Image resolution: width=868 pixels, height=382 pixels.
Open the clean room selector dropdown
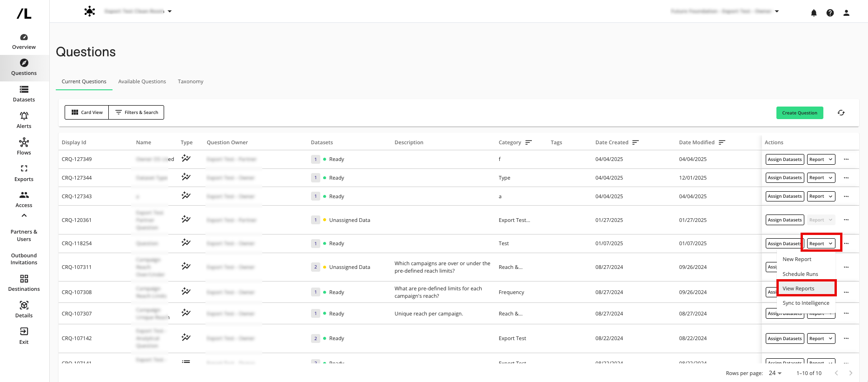[138, 11]
